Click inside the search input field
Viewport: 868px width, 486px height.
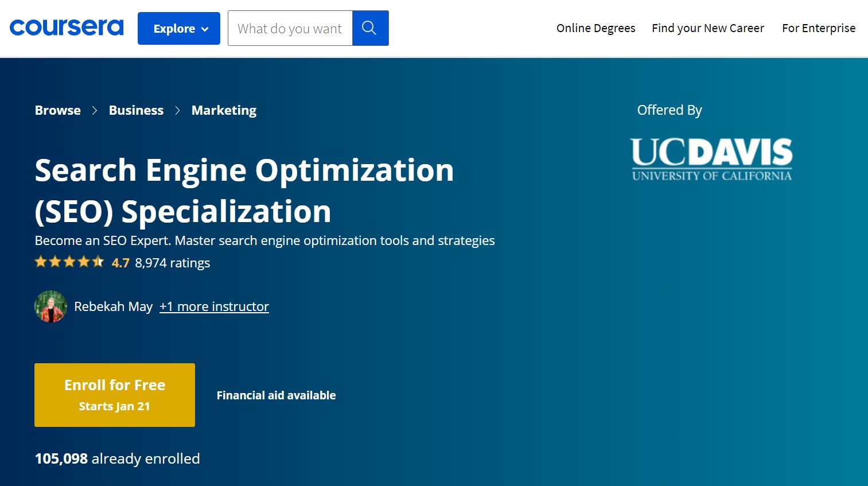pos(290,28)
